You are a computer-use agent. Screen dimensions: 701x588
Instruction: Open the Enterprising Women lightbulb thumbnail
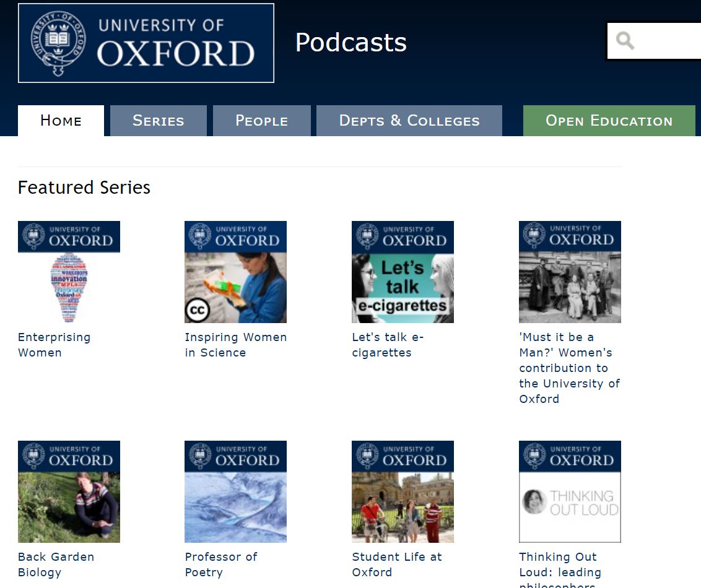coord(69,272)
